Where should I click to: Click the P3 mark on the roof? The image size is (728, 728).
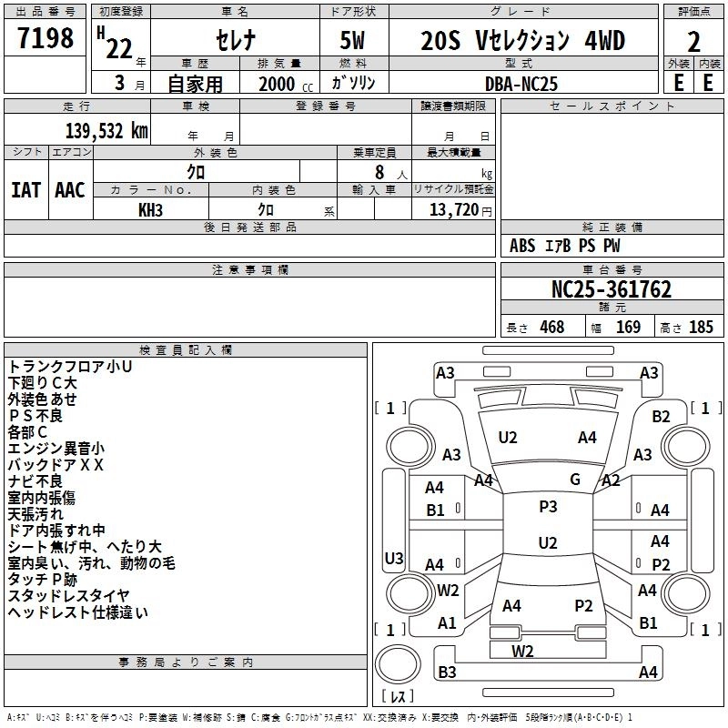[x=548, y=507]
